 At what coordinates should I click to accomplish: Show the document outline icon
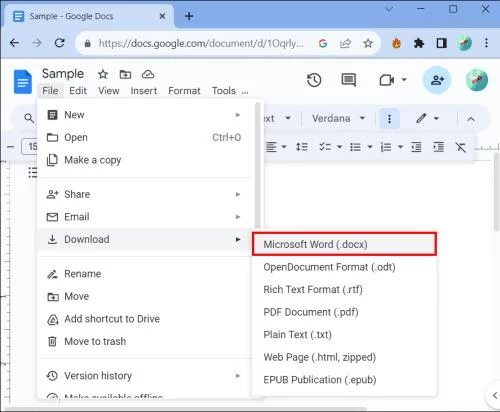click(x=32, y=172)
